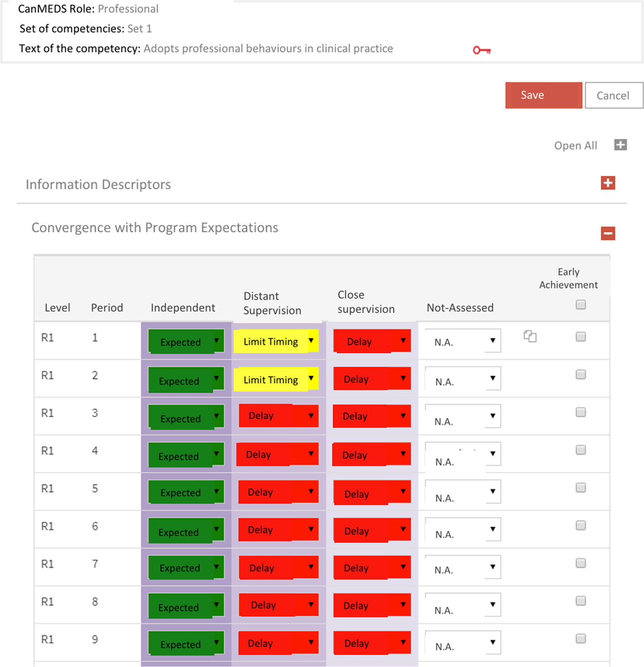Check Early Achievement for period 2
644x667 pixels.
581,375
